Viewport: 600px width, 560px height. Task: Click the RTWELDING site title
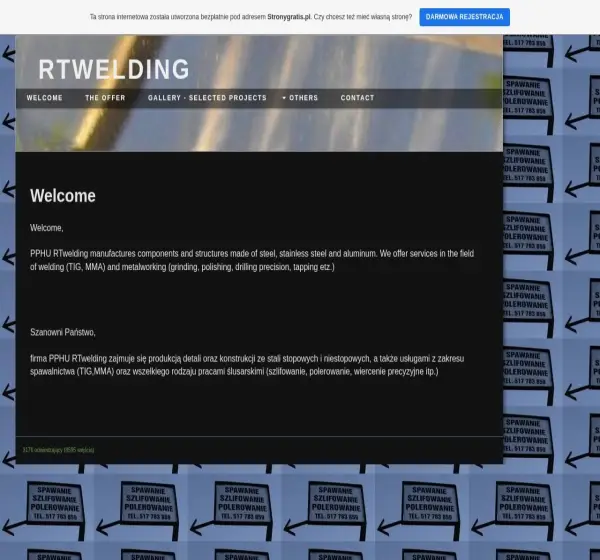[x=114, y=69]
